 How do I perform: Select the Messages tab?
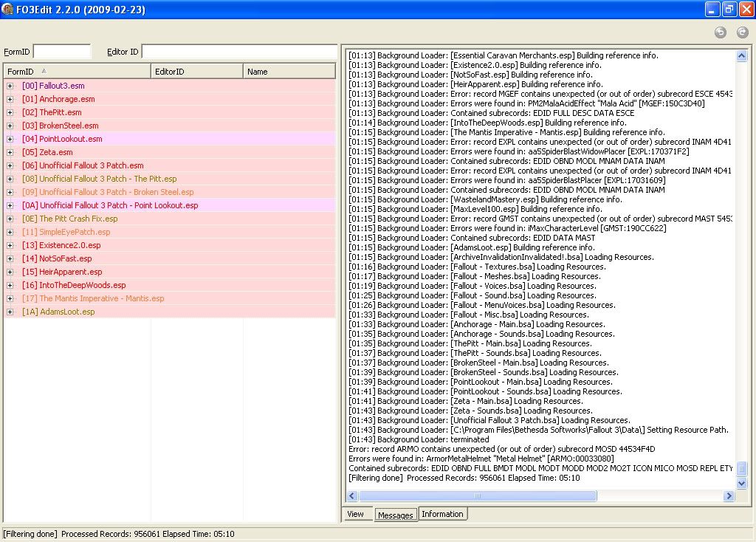[396, 515]
